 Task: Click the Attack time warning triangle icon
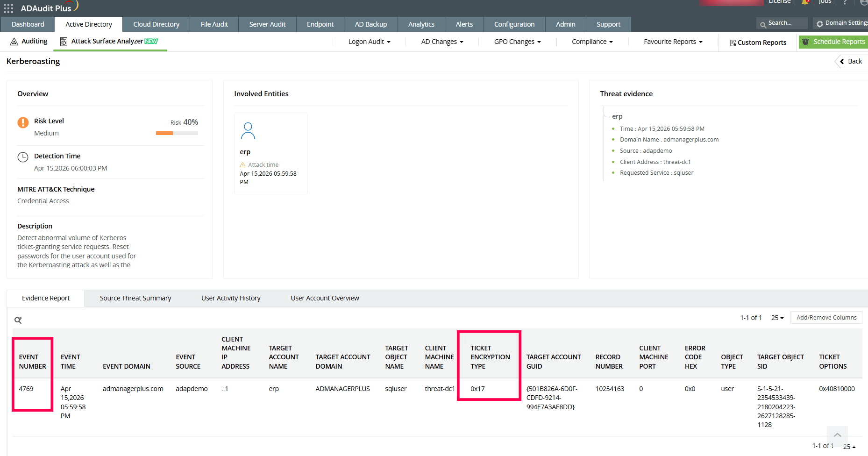coord(243,165)
